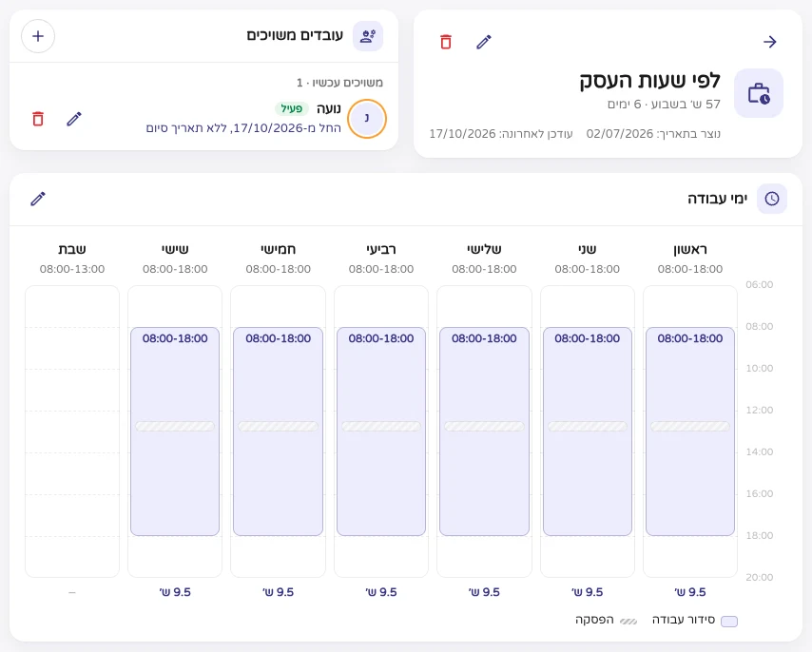
Task: Delete the לפי שעות העסק schedule
Action: click(x=446, y=42)
